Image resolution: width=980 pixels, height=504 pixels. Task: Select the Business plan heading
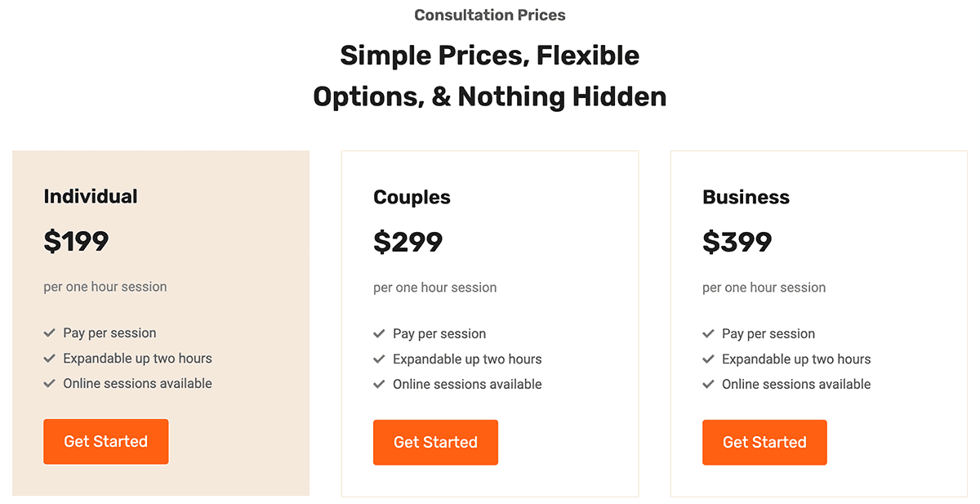click(746, 198)
